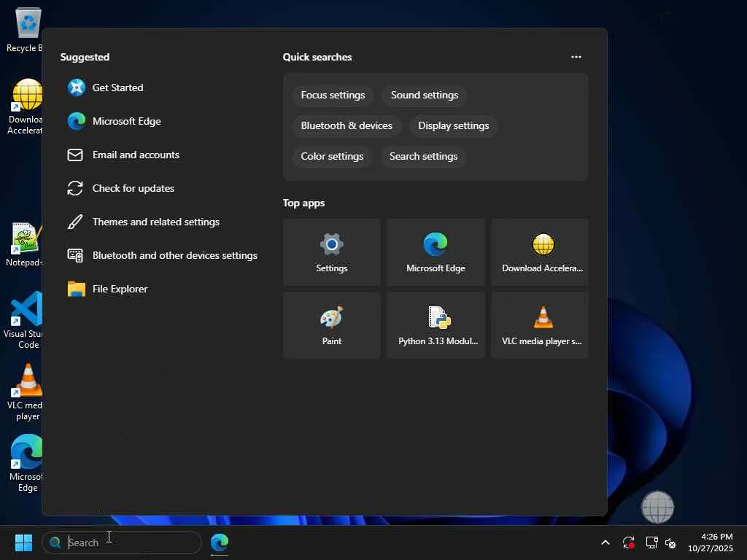Click the Sound settings quick search
This screenshot has height=560, width=747.
425,96
